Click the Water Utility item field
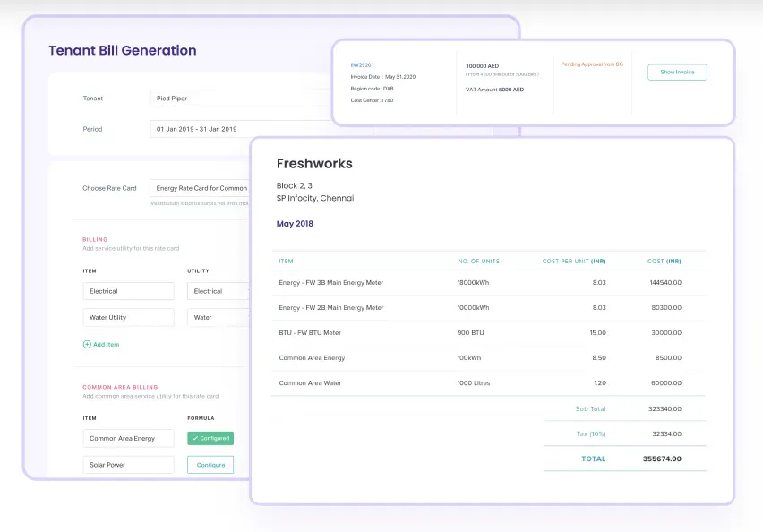Screen dimensions: 763x532 (128, 317)
